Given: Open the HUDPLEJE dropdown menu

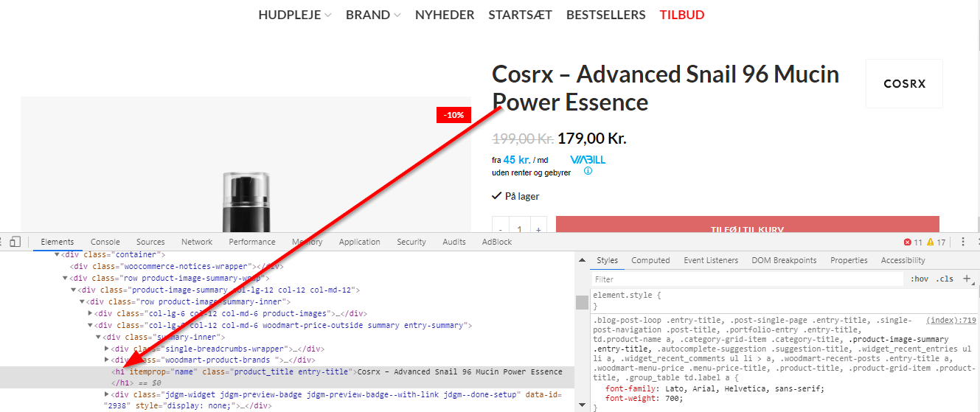Looking at the screenshot, I should click(x=295, y=15).
